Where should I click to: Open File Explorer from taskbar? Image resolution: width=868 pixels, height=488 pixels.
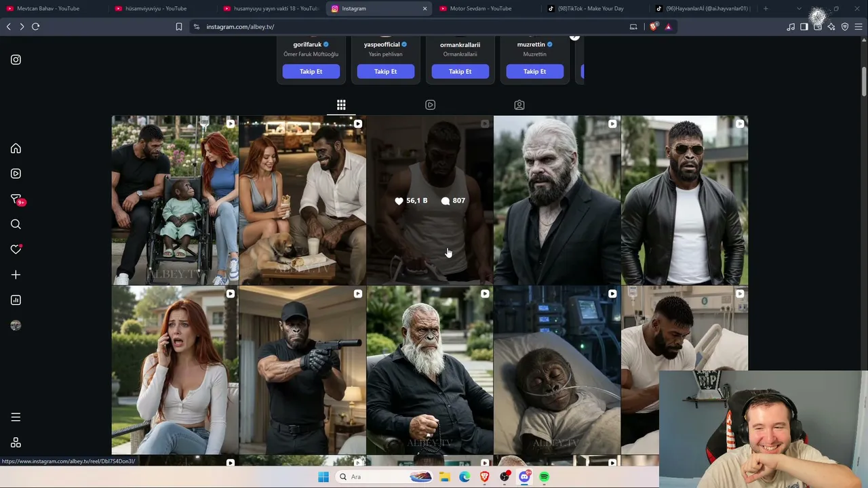[444, 476]
